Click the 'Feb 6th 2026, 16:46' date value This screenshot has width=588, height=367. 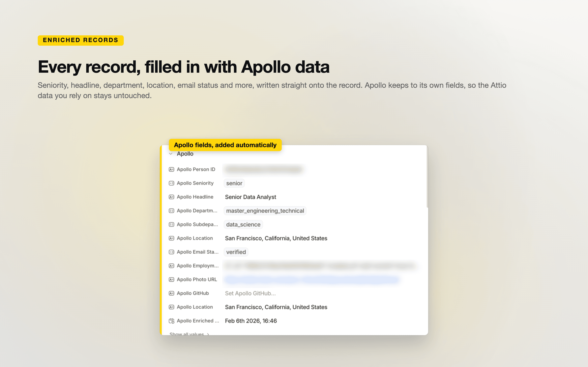coord(251,321)
